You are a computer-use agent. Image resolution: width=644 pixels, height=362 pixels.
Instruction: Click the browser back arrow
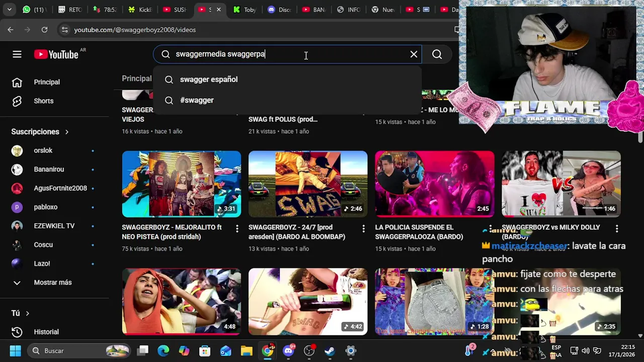click(11, 30)
